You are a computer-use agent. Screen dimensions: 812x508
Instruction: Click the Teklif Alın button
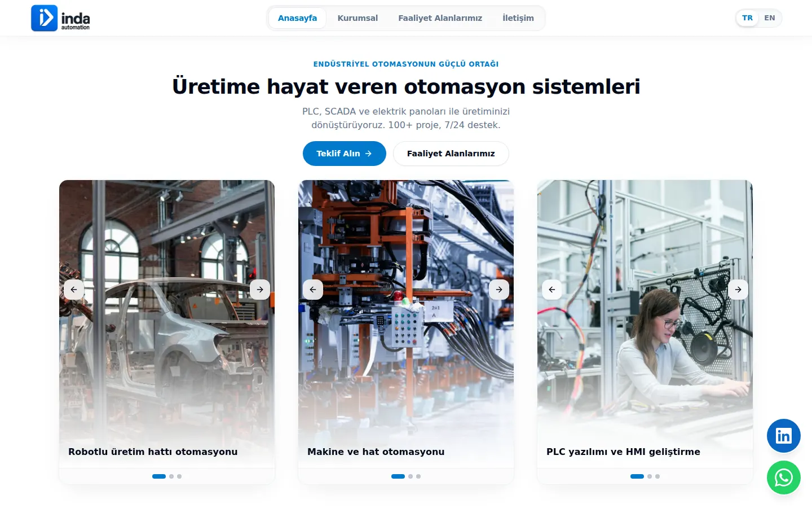pyautogui.click(x=345, y=154)
